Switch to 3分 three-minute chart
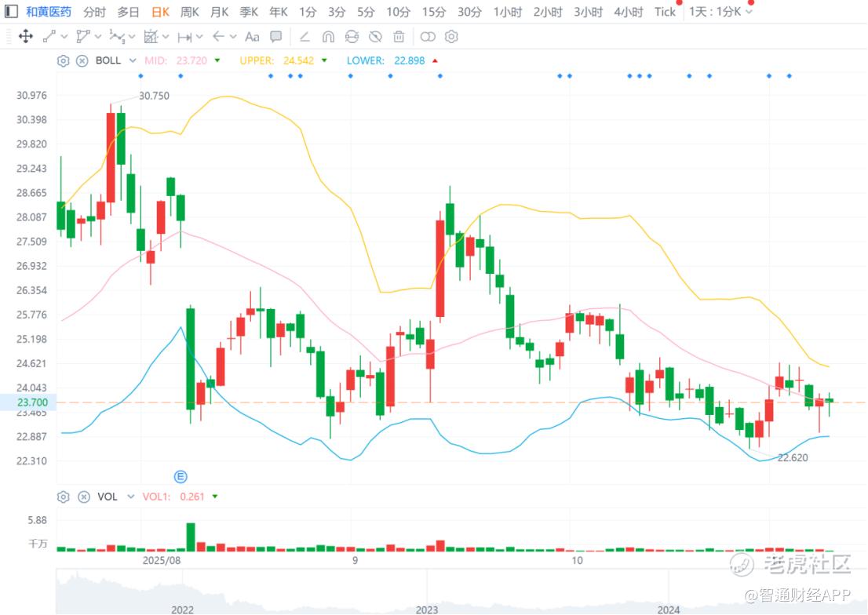The width and height of the screenshot is (868, 615). click(337, 12)
